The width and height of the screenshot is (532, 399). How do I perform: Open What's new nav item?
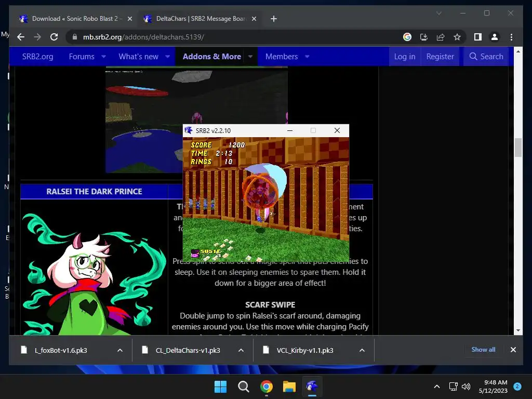138,56
